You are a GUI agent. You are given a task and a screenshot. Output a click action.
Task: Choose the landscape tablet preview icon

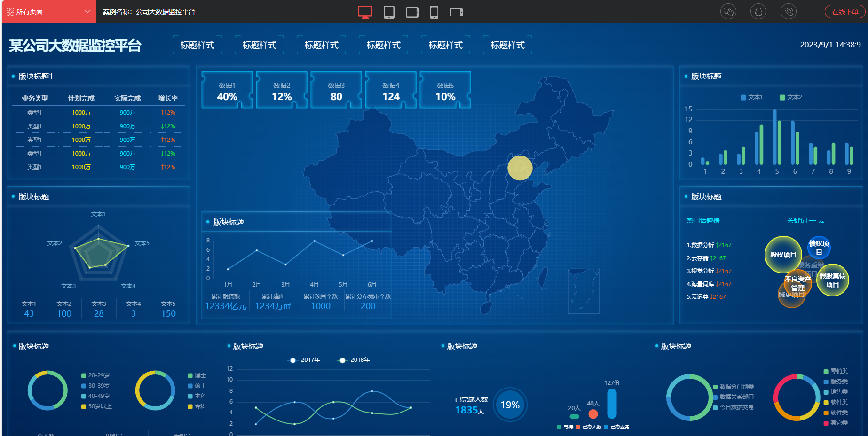[412, 12]
